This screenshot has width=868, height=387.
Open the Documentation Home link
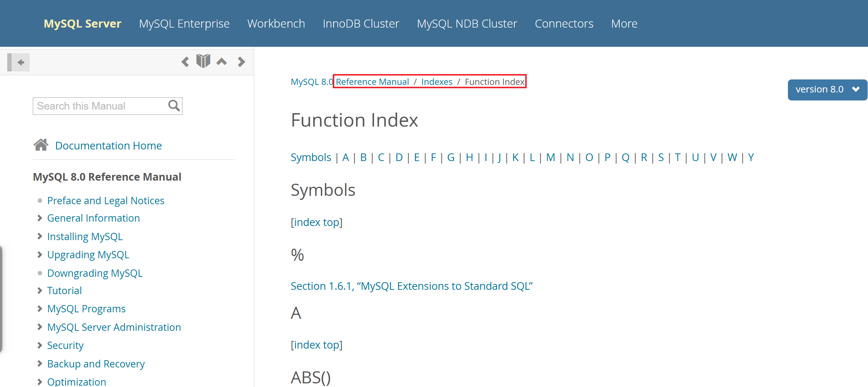108,145
